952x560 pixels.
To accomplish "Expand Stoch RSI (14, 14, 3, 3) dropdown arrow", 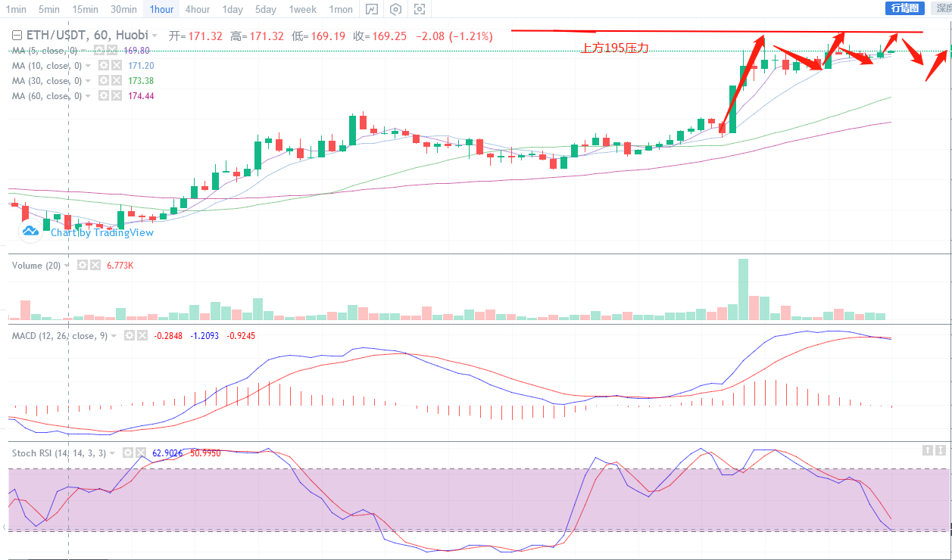I will (x=114, y=453).
